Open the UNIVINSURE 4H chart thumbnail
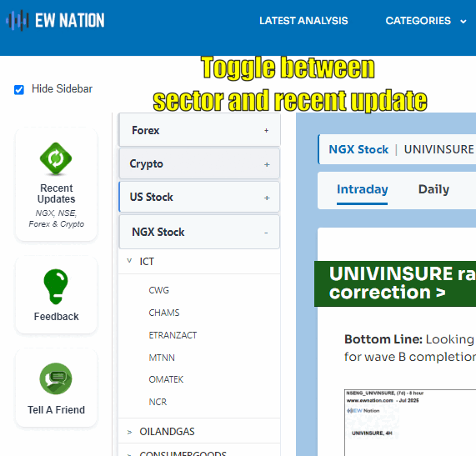This screenshot has width=476, height=456. [x=410, y=423]
